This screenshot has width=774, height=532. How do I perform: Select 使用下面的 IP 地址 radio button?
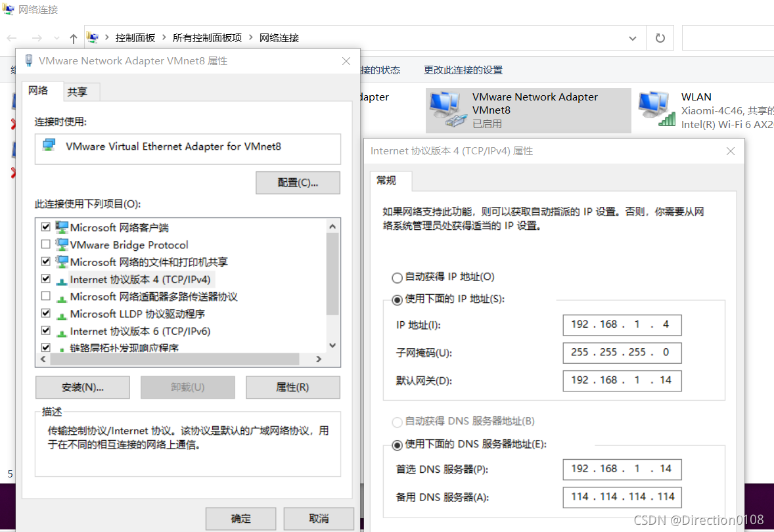397,299
